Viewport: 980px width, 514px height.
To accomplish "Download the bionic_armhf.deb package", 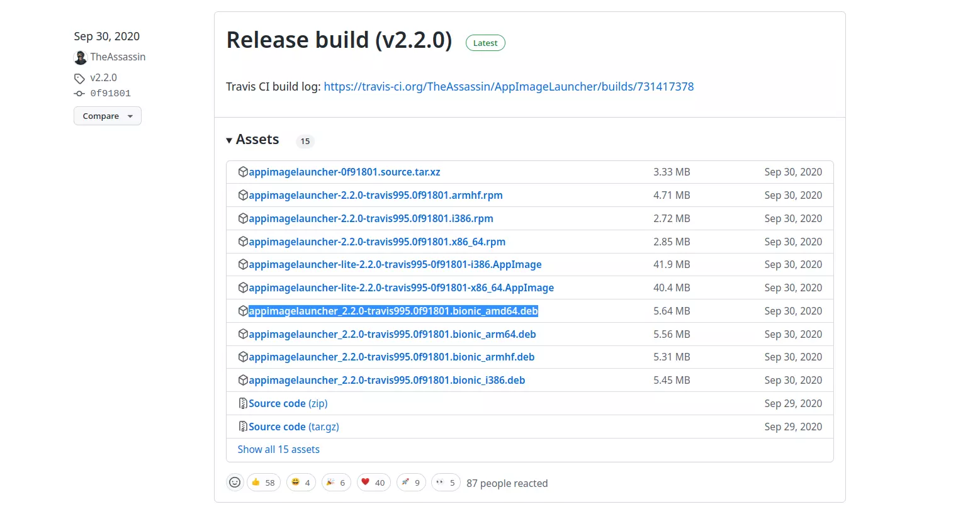I will click(391, 357).
